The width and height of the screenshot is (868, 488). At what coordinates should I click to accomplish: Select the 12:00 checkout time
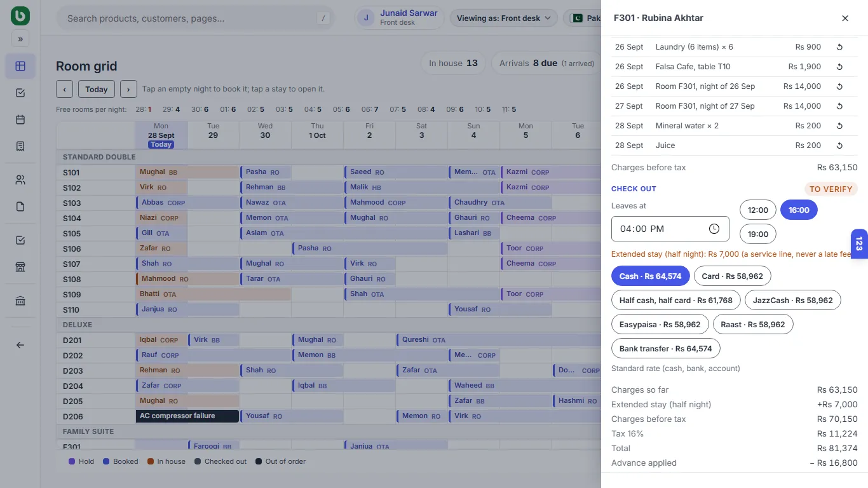(758, 210)
